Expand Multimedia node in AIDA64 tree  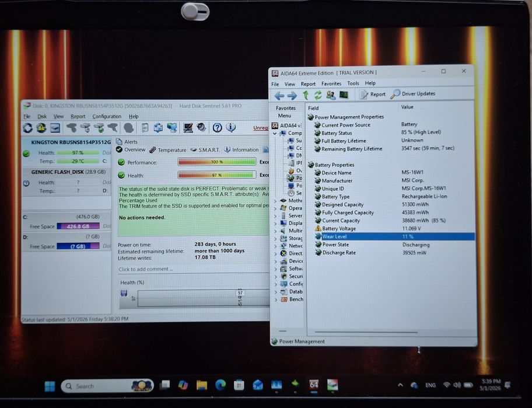(275, 231)
